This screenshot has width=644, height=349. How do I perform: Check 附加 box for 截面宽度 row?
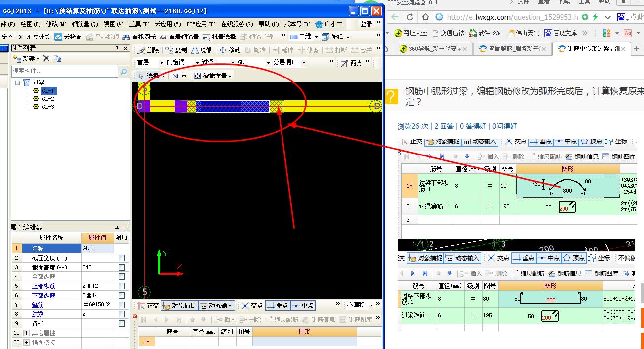pos(121,258)
